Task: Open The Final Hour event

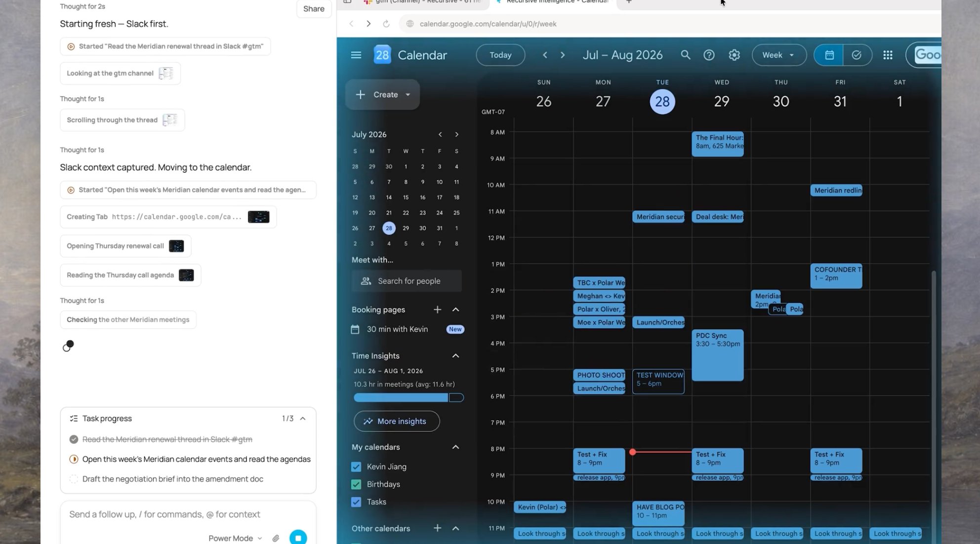Action: [718, 144]
